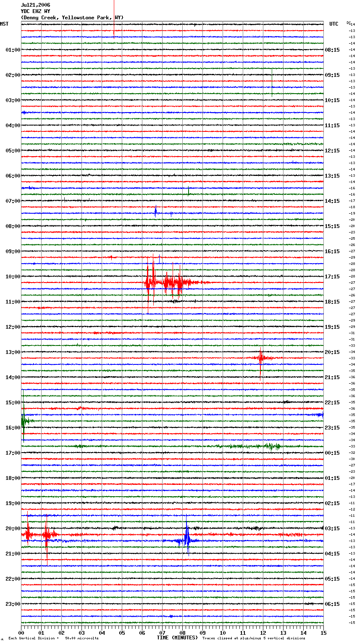Click the MST label "23:00"

coord(13,604)
